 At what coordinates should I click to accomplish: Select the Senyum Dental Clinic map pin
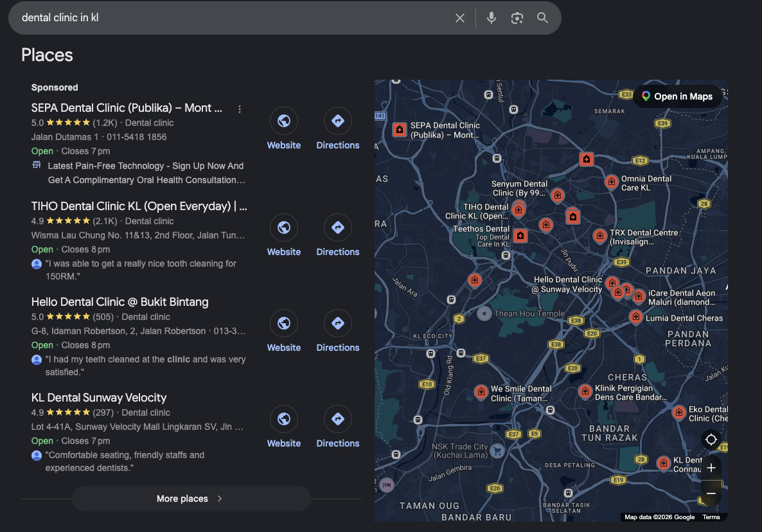[x=558, y=195]
